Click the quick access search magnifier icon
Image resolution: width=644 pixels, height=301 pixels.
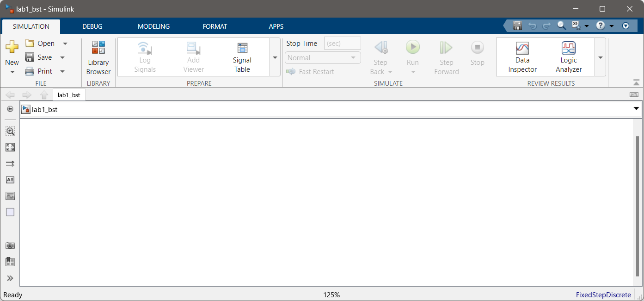tap(561, 26)
